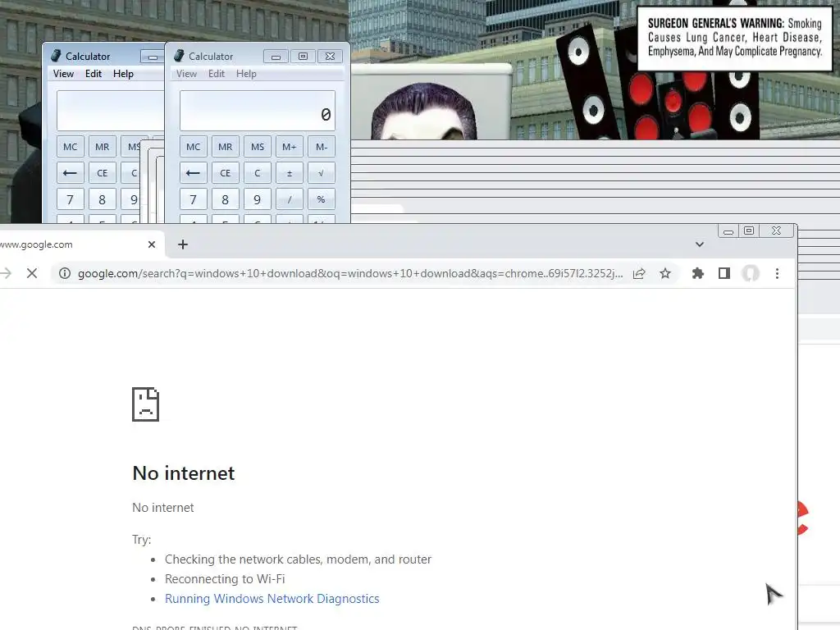Open the Chrome extensions puzzle icon

(x=697, y=274)
